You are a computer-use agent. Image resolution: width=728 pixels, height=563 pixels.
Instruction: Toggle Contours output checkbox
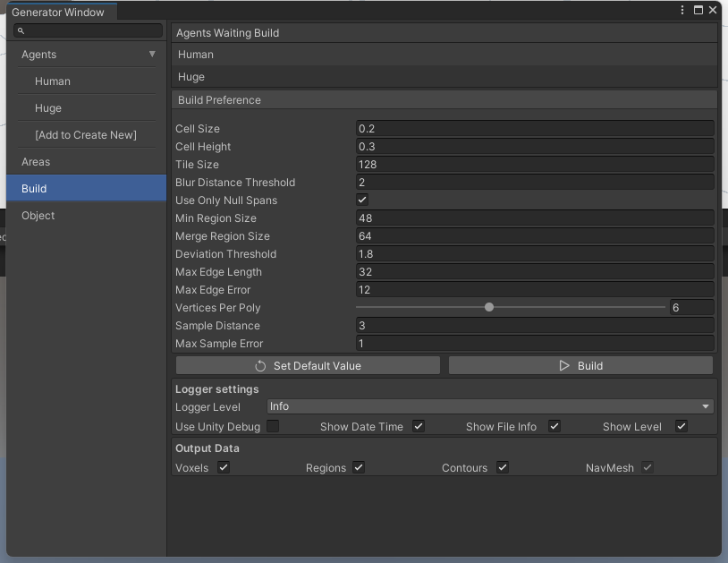pos(503,467)
